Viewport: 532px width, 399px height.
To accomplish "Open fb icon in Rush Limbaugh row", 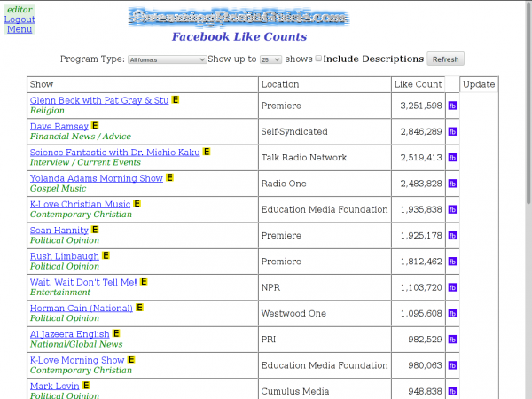I will tap(452, 262).
